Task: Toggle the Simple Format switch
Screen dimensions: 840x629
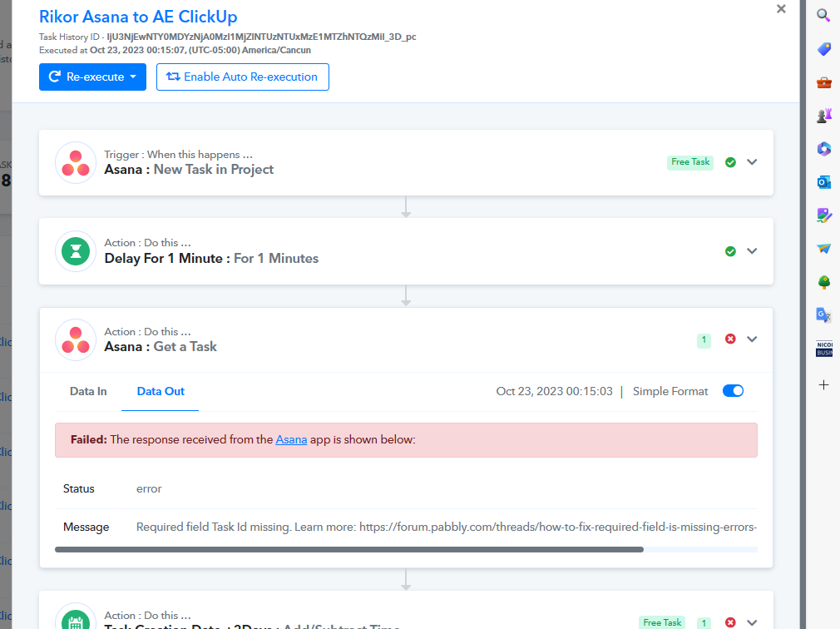Action: pos(733,391)
